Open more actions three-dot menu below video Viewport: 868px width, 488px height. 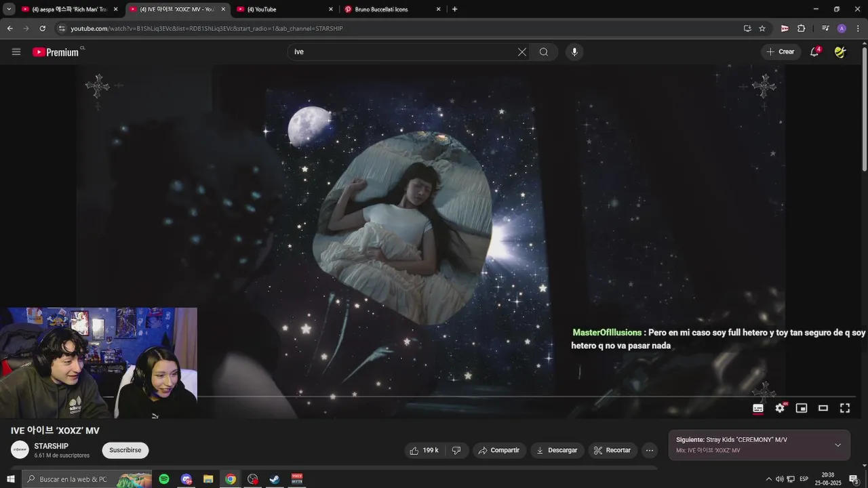coord(650,450)
